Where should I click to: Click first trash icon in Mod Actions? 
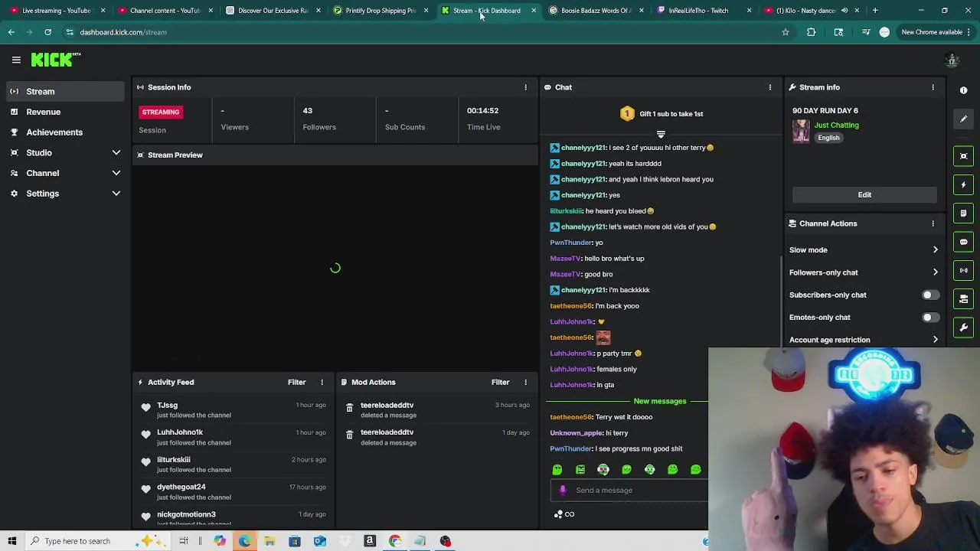click(349, 409)
